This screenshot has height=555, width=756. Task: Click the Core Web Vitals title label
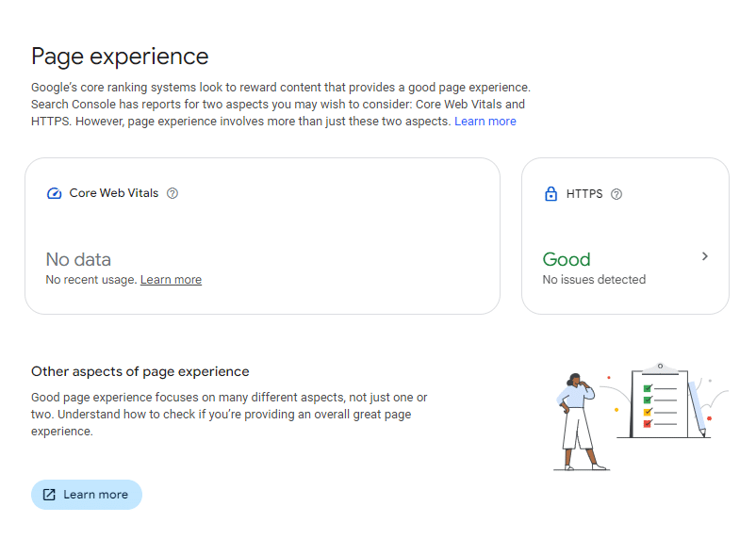point(114,193)
